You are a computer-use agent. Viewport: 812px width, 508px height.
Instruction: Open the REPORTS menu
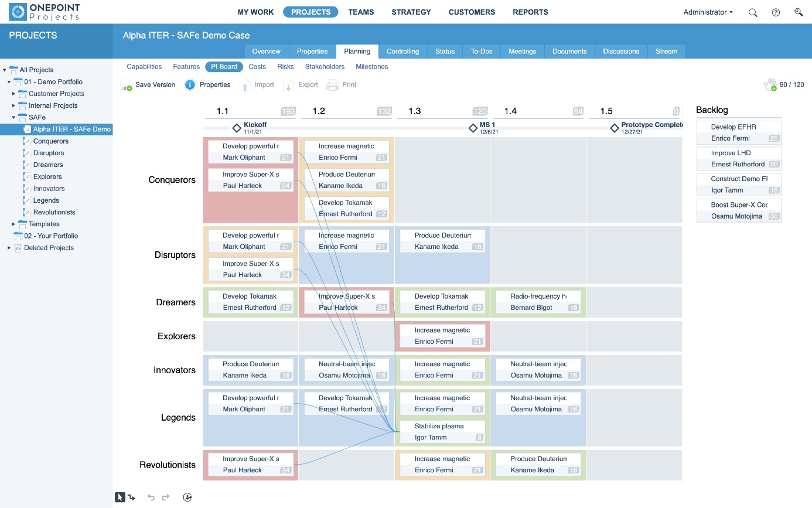(x=530, y=12)
